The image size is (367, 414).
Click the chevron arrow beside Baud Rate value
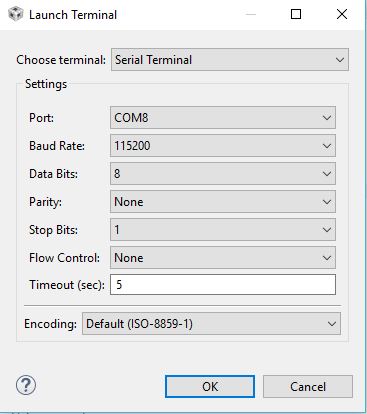click(x=327, y=146)
